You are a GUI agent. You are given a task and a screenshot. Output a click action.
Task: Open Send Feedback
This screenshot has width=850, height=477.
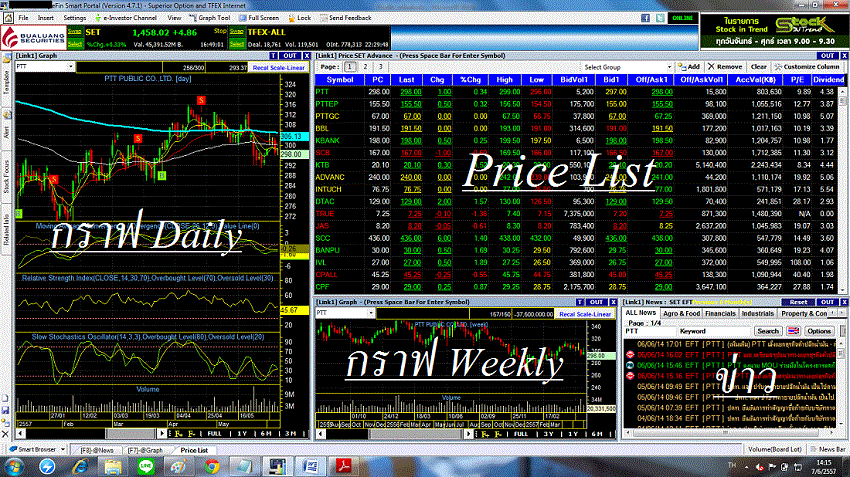[346, 18]
